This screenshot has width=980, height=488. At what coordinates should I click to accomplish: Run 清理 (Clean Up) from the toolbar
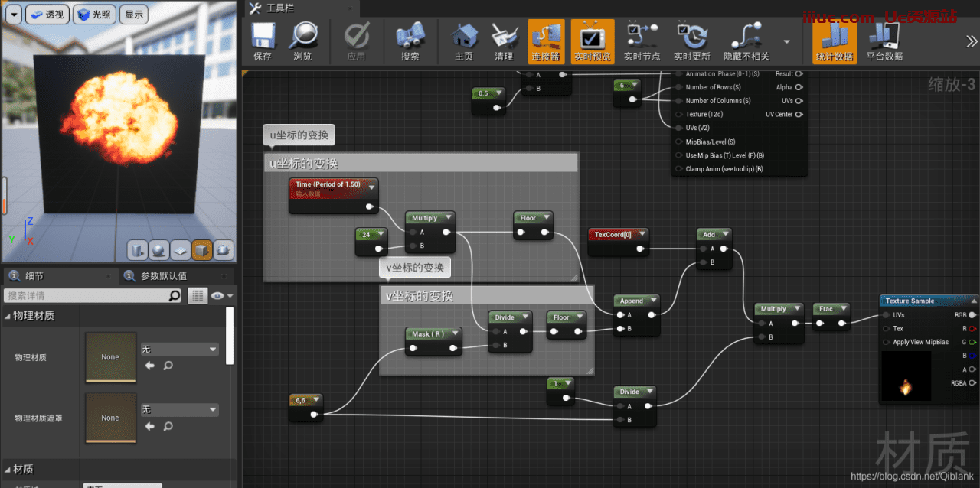pyautogui.click(x=503, y=41)
